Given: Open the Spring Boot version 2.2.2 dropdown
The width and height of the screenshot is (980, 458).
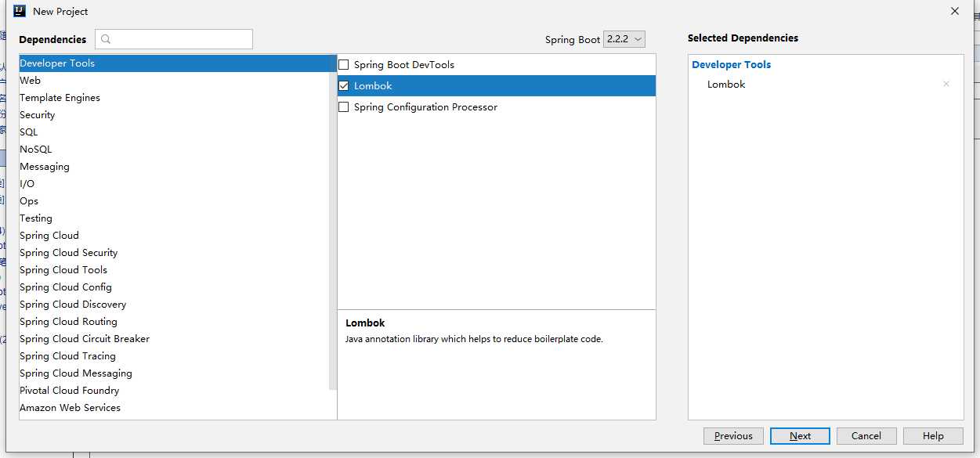Looking at the screenshot, I should click(624, 39).
